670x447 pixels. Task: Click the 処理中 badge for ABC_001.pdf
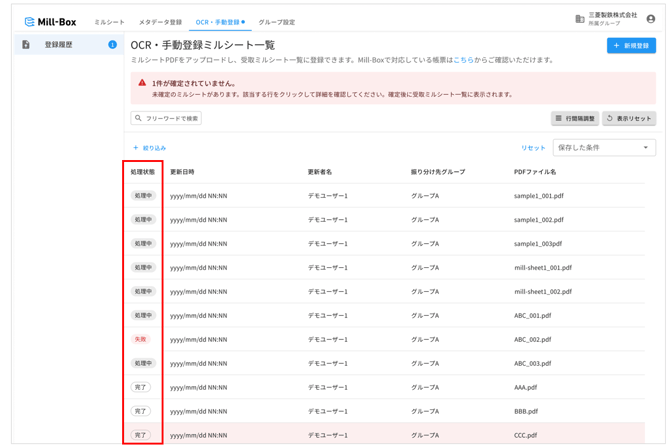pyautogui.click(x=143, y=315)
